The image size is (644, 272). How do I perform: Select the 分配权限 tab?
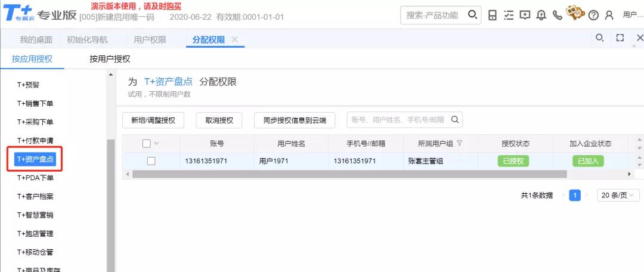[208, 40]
